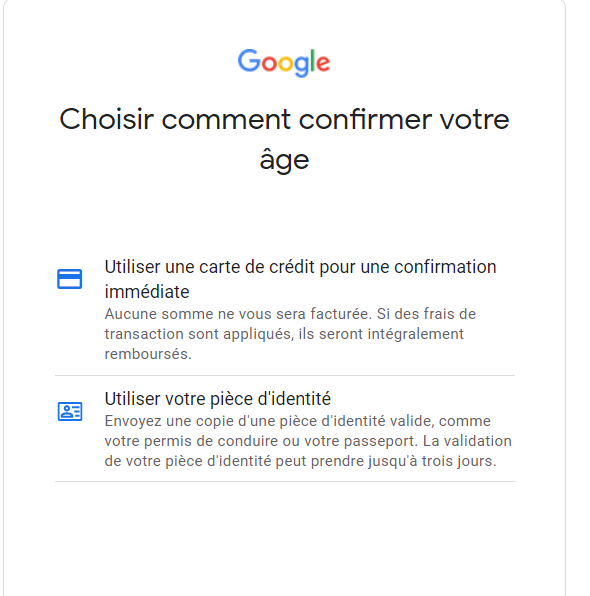Click divider line below identity option
Image resolution: width=590 pixels, height=596 pixels.
(285, 482)
